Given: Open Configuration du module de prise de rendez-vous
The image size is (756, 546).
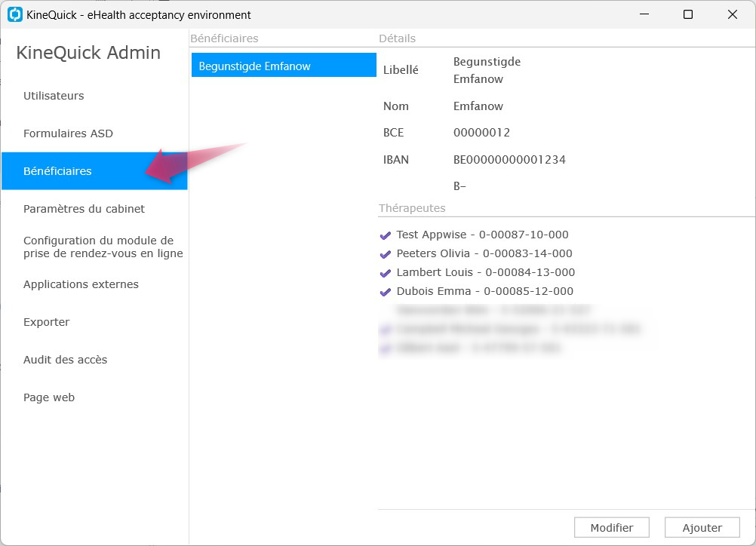Looking at the screenshot, I should click(x=103, y=247).
